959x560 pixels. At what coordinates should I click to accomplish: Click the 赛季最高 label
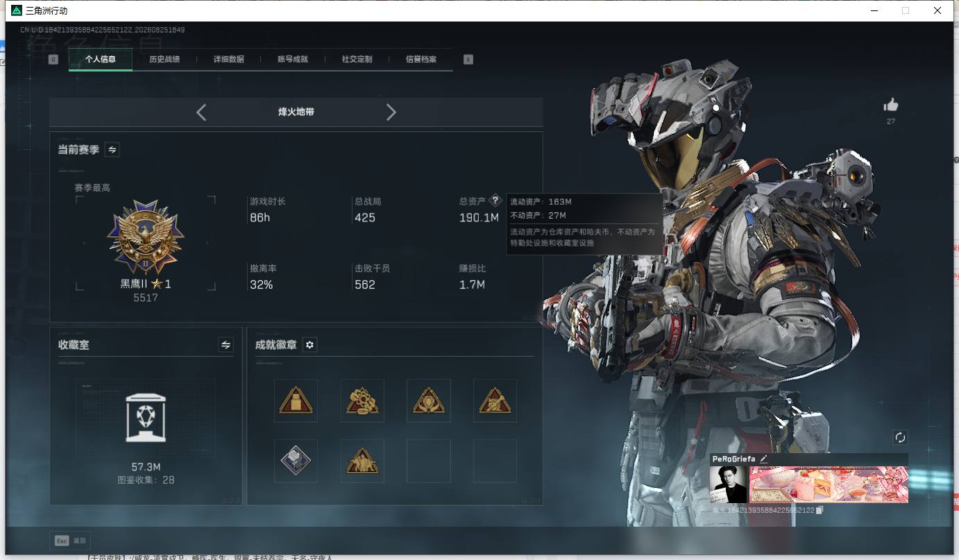coord(92,188)
